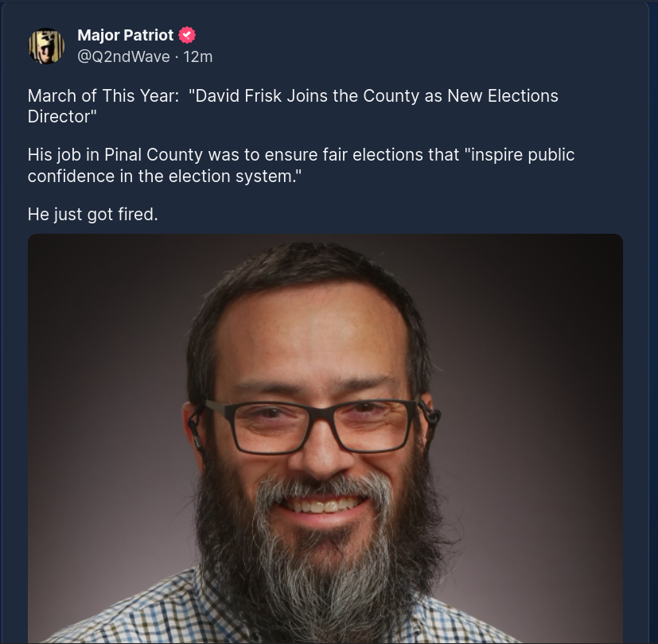Click the "David Frisk Joins the County" quote
The image size is (658, 644).
[305, 96]
